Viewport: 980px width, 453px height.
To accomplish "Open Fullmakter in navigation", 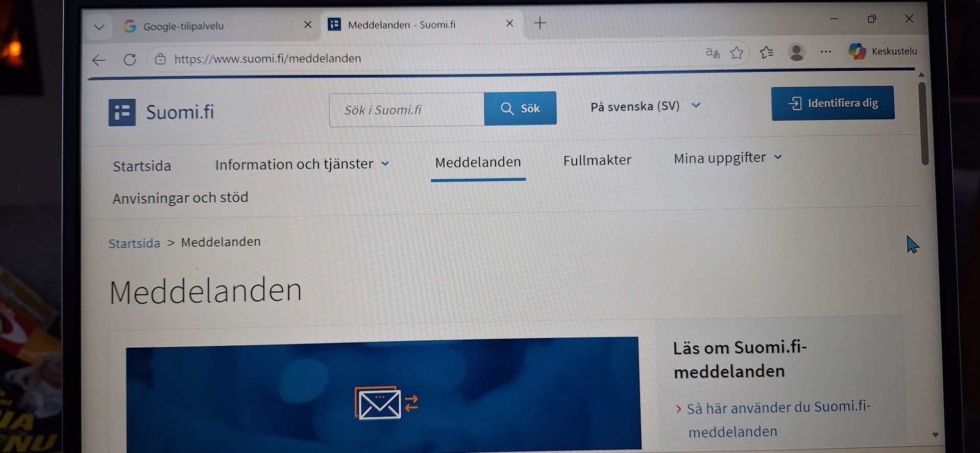I will 597,160.
